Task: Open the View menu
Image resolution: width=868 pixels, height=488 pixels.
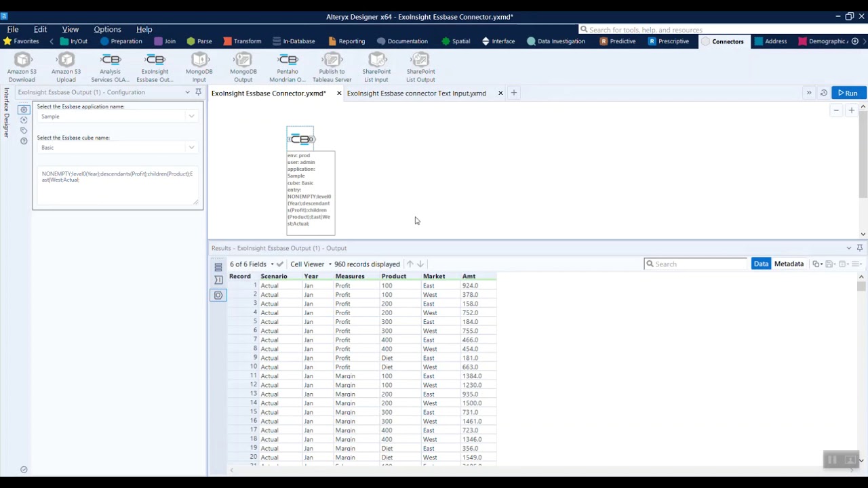Action: [71, 29]
